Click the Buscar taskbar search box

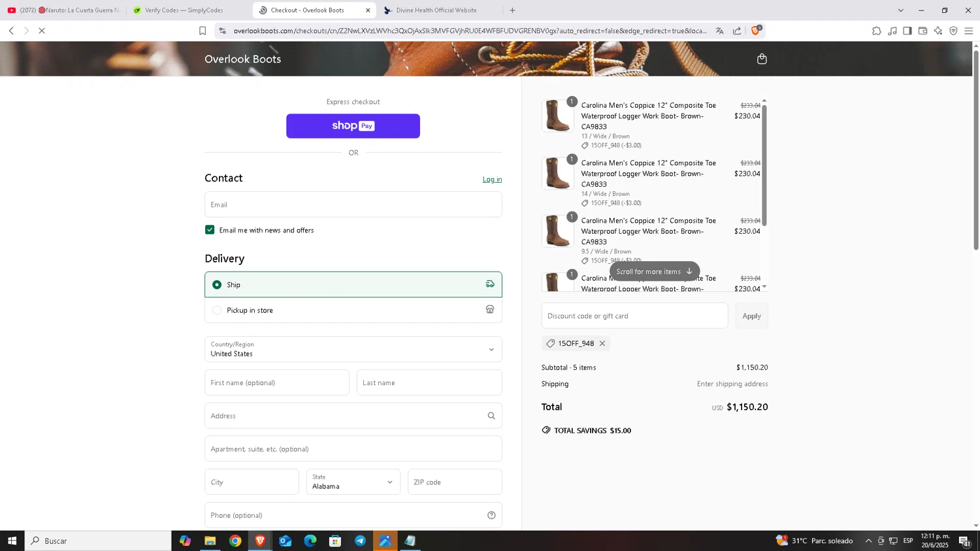(98, 541)
